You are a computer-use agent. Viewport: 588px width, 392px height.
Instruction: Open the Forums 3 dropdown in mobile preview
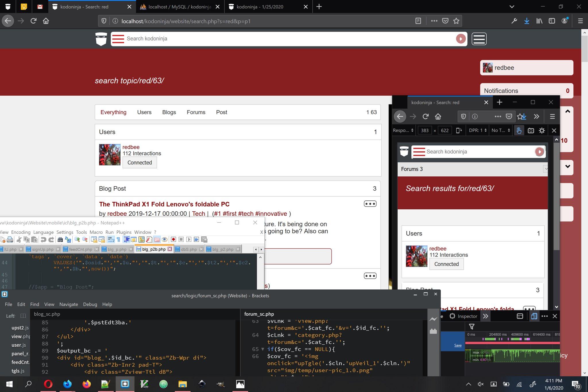point(473,169)
